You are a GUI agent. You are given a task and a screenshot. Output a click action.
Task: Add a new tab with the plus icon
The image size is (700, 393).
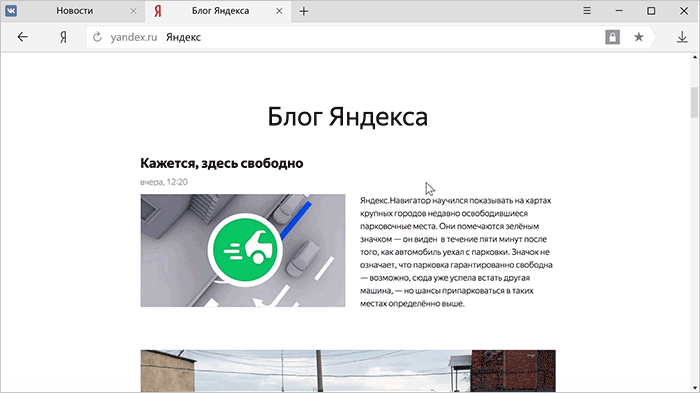click(x=304, y=11)
